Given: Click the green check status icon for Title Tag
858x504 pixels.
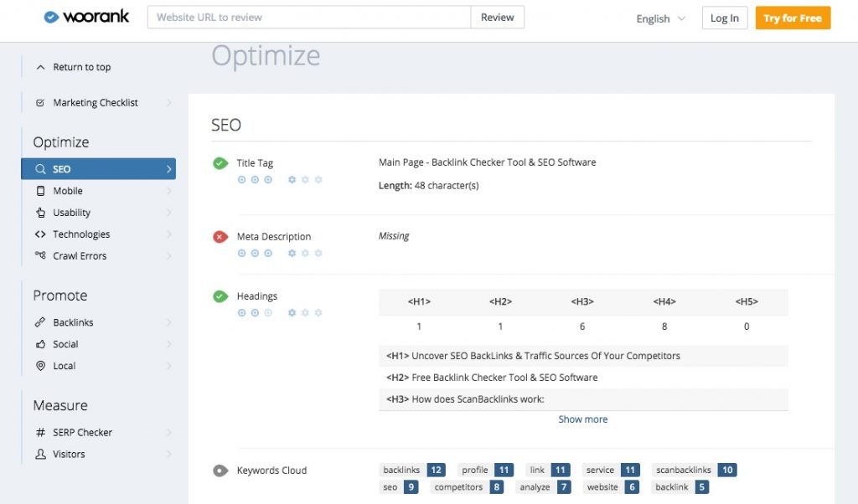Looking at the screenshot, I should (x=220, y=163).
